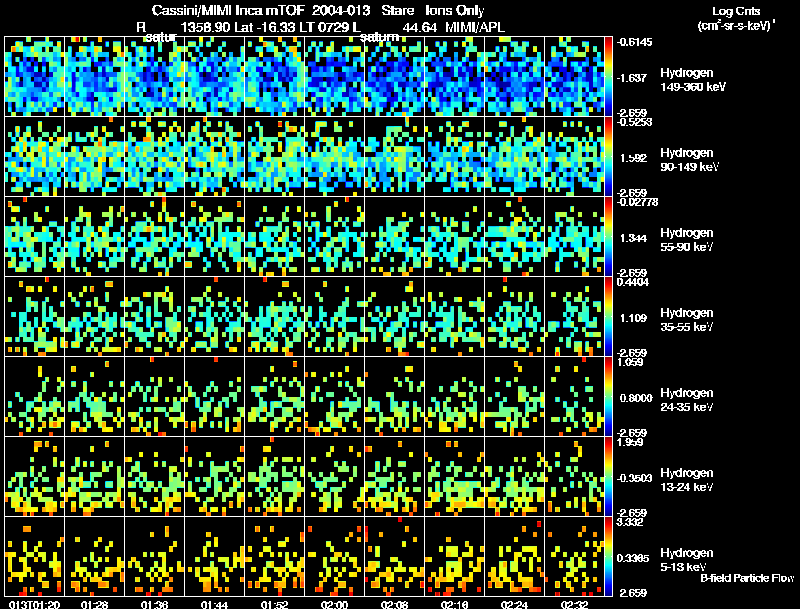Click the 'Stare Ions Only' title text

pyautogui.click(x=433, y=11)
